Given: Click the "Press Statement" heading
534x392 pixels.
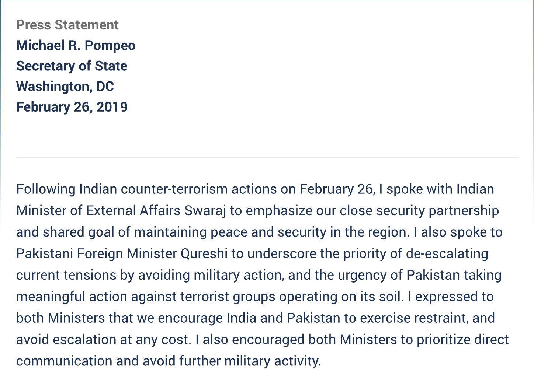Looking at the screenshot, I should click(67, 25).
